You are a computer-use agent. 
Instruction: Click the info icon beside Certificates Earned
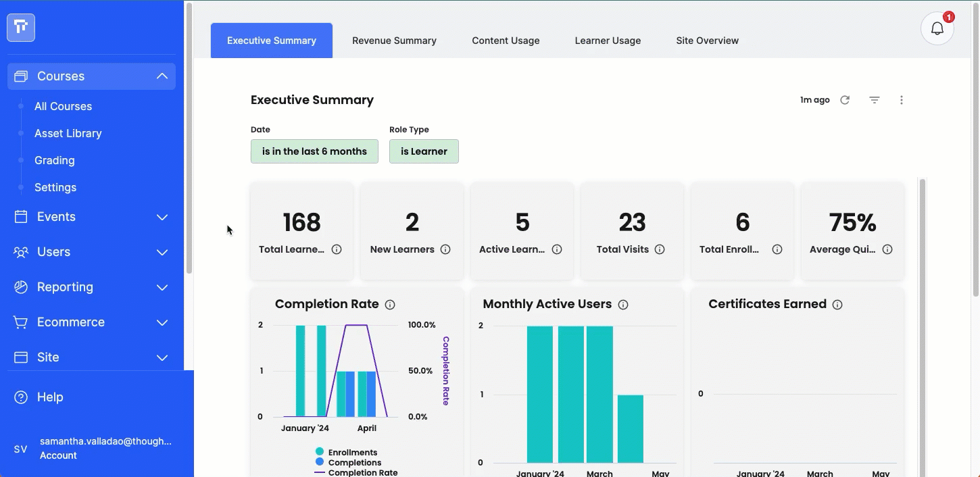[837, 305]
